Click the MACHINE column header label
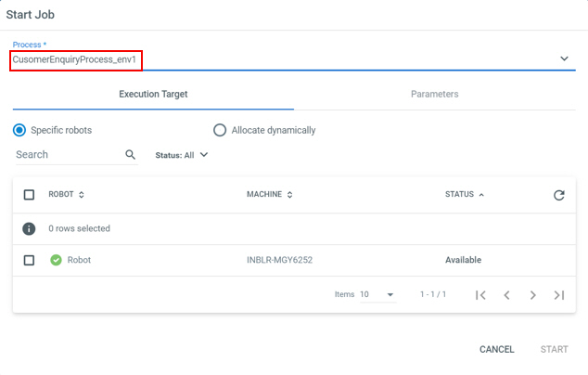This screenshot has height=375, width=588. (264, 194)
